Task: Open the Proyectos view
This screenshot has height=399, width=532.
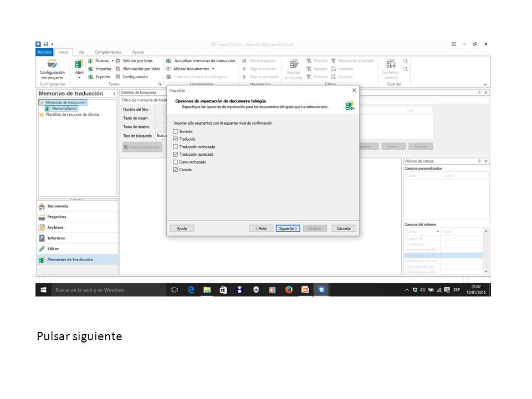Action: click(78, 217)
